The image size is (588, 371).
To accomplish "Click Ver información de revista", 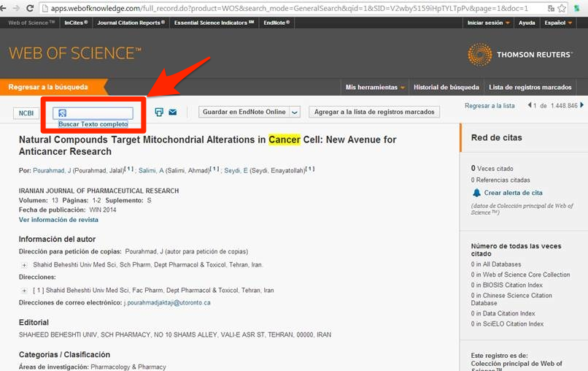I will (x=58, y=220).
